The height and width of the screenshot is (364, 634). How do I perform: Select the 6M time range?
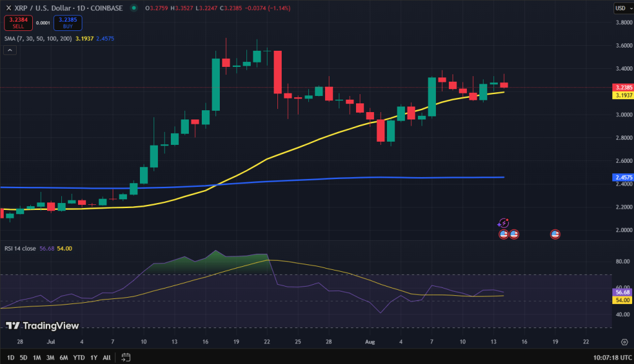click(x=64, y=358)
